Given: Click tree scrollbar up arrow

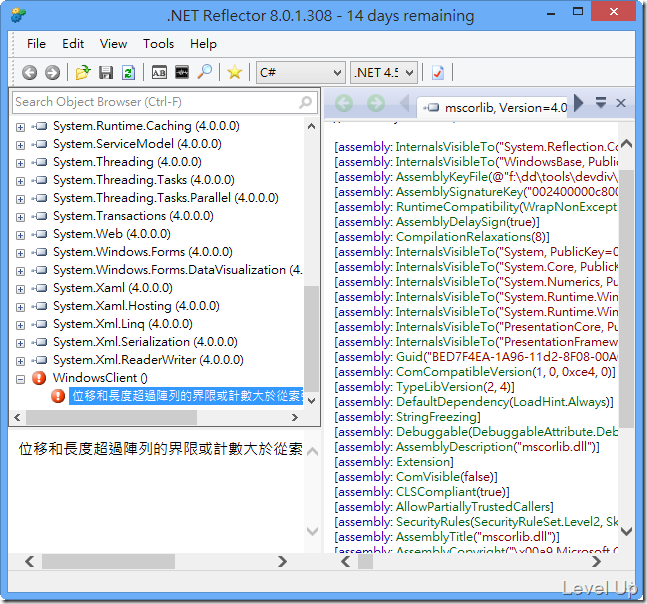Looking at the screenshot, I should (x=312, y=127).
